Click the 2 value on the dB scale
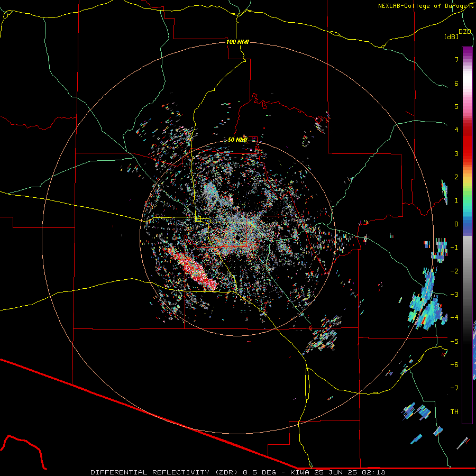Screen dimensions: 476x476 456,177
